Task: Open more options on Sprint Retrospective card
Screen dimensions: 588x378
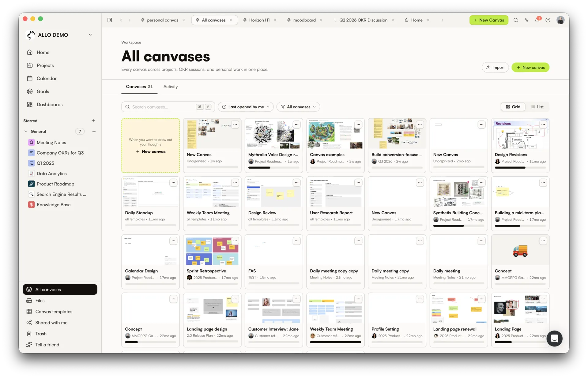Action: pos(235,241)
